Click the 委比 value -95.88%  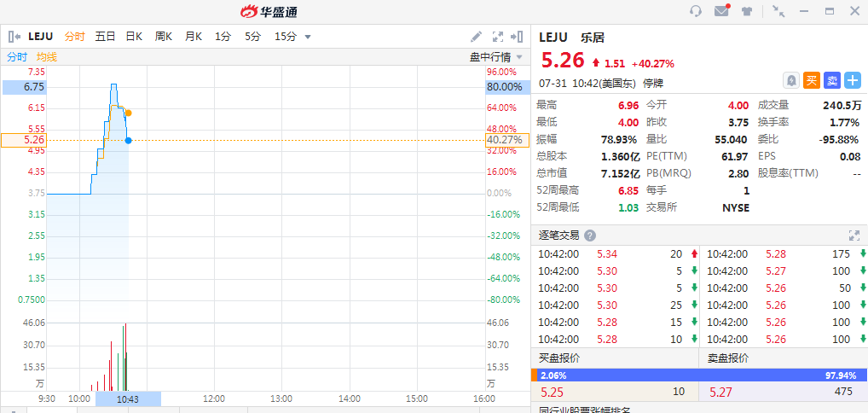(x=839, y=139)
